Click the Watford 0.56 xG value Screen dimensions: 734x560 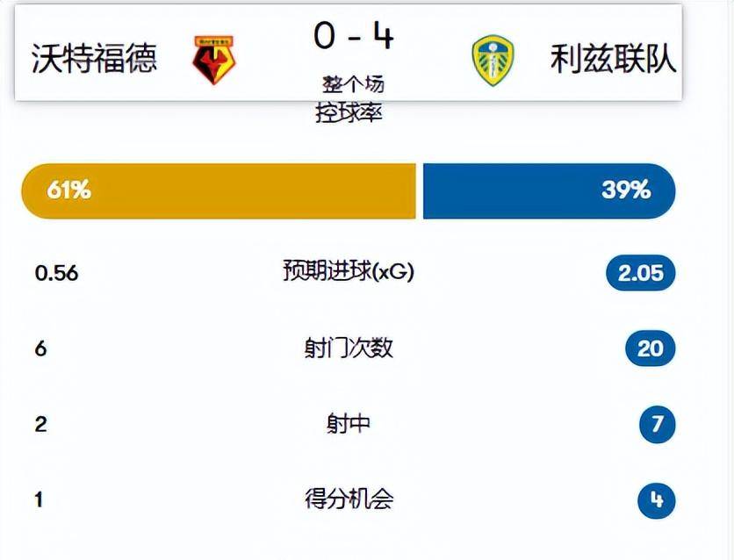point(57,274)
